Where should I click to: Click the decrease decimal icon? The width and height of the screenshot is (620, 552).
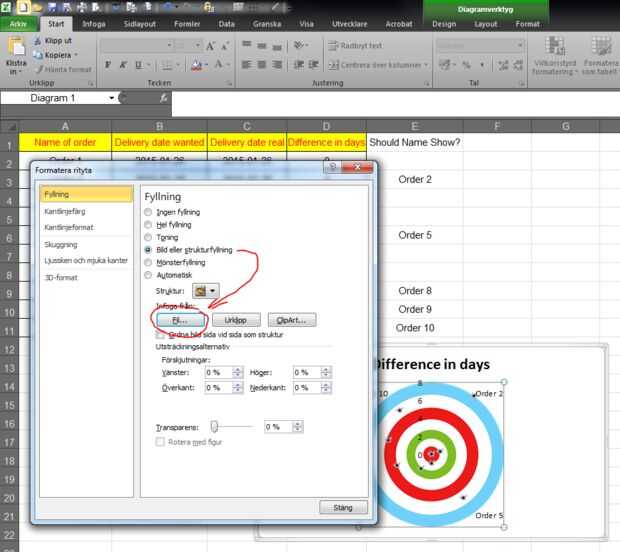[518, 64]
